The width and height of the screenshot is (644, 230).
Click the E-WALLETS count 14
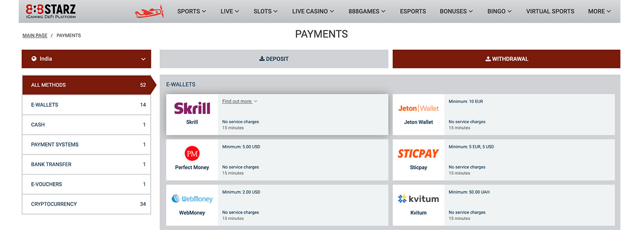coord(143,105)
